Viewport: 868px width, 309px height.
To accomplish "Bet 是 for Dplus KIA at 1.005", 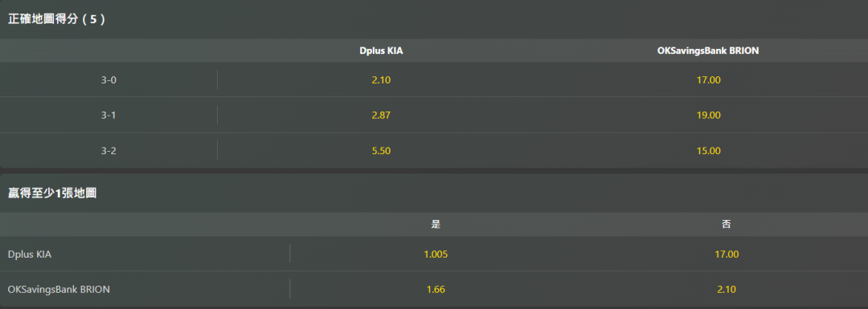I will click(x=436, y=254).
